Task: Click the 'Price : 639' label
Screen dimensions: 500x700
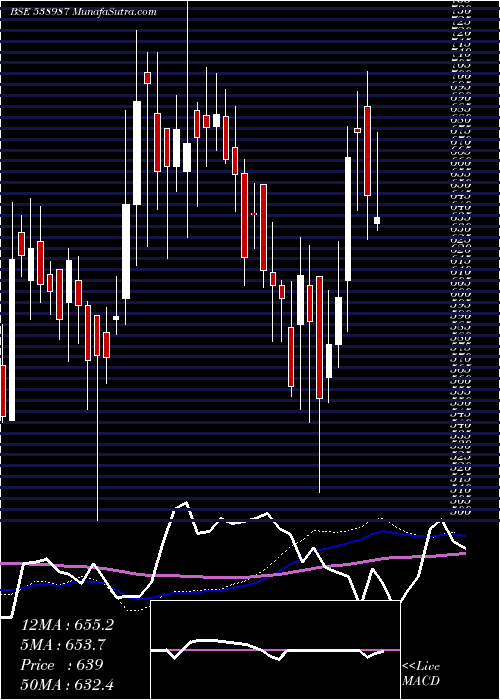Action: coord(62,665)
